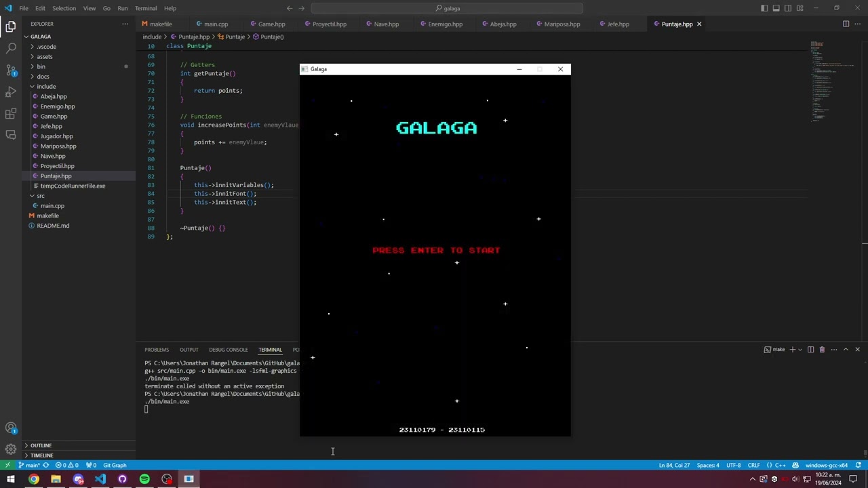This screenshot has width=868, height=488.
Task: Open the Run and Debug view
Action: [x=11, y=92]
